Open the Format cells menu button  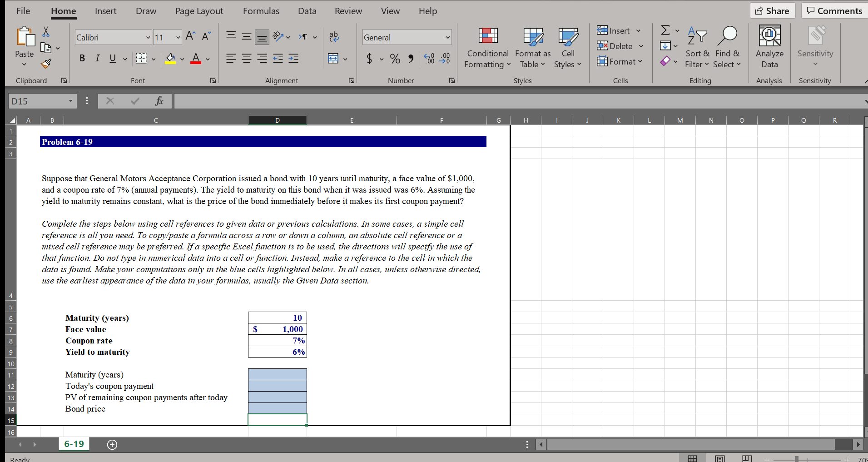coord(620,61)
